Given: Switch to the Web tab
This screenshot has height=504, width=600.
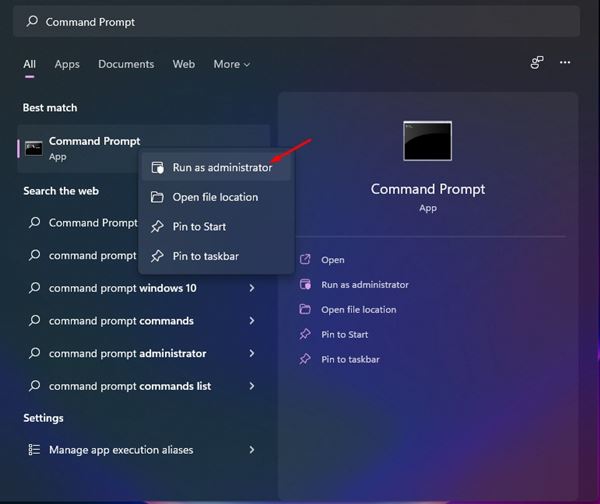Looking at the screenshot, I should (184, 64).
